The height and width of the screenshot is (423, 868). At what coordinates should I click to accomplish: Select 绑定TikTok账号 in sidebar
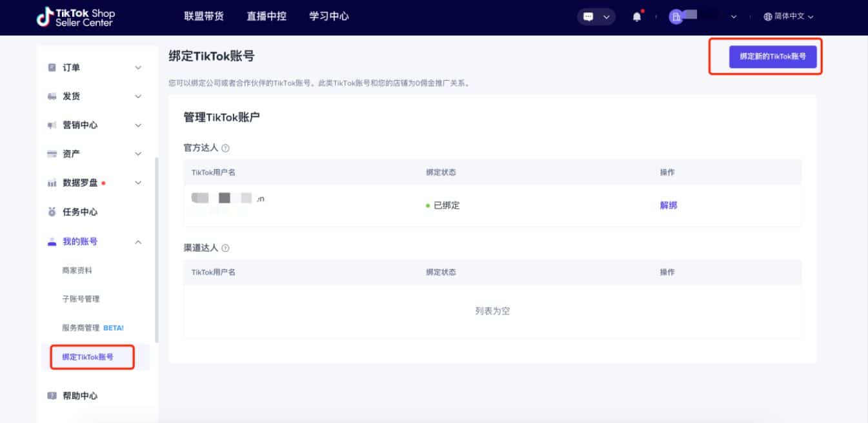point(88,357)
